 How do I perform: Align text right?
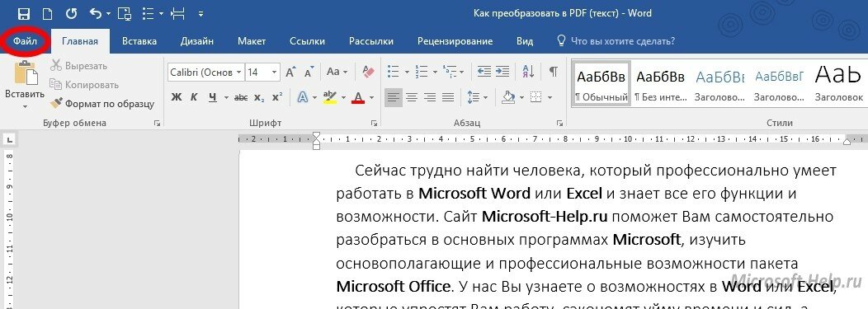coord(430,98)
